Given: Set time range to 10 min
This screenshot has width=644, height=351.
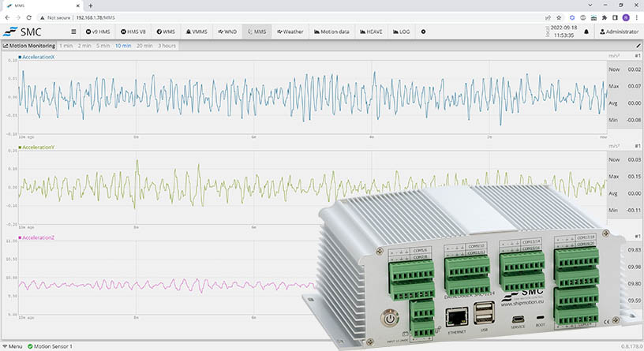Looking at the screenshot, I should [x=123, y=46].
